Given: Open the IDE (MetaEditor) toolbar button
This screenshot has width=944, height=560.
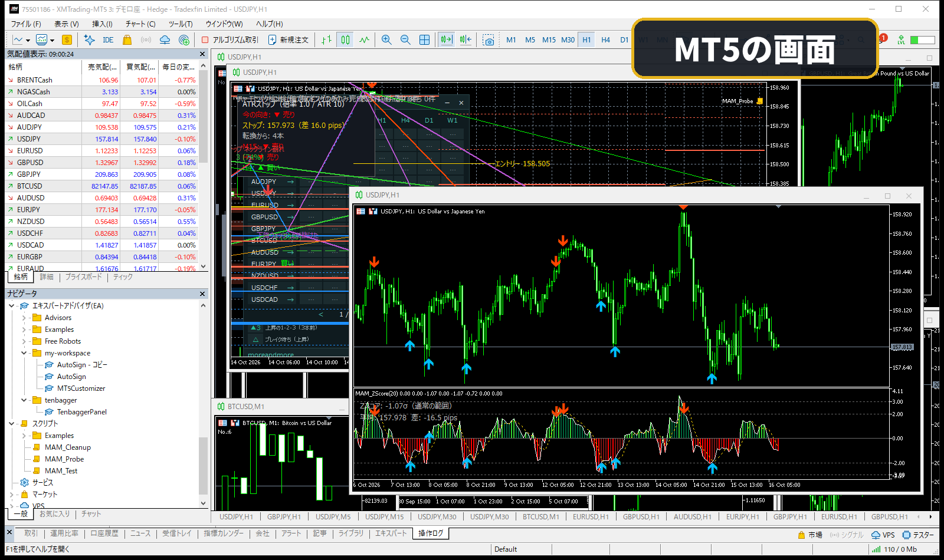Looking at the screenshot, I should pyautogui.click(x=107, y=40).
